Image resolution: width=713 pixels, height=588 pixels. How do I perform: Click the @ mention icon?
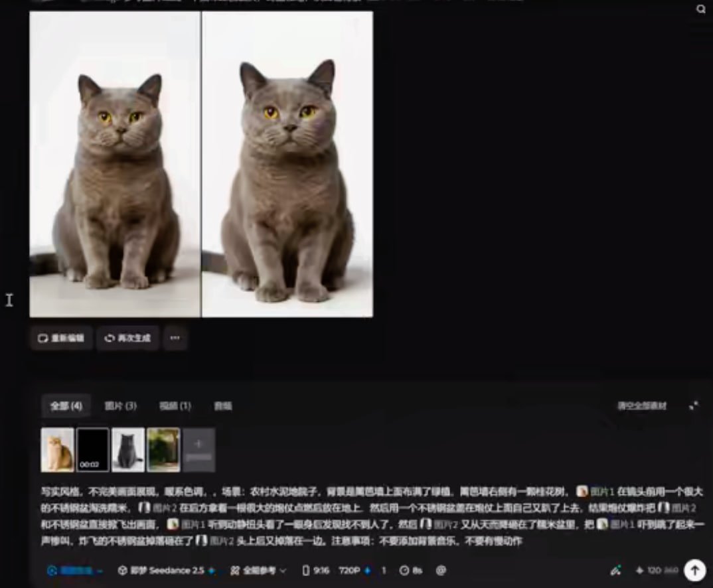441,571
